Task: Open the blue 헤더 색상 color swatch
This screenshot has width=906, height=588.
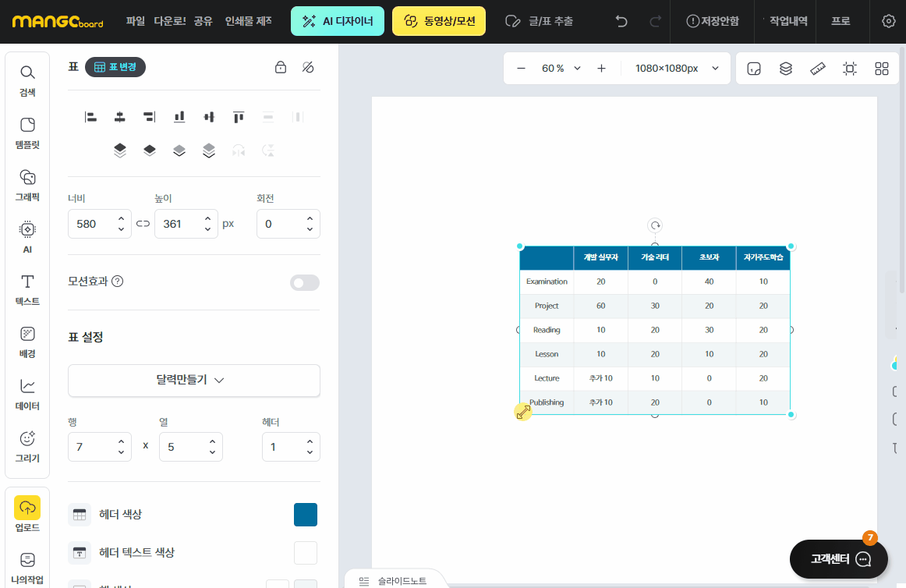Action: pyautogui.click(x=306, y=515)
